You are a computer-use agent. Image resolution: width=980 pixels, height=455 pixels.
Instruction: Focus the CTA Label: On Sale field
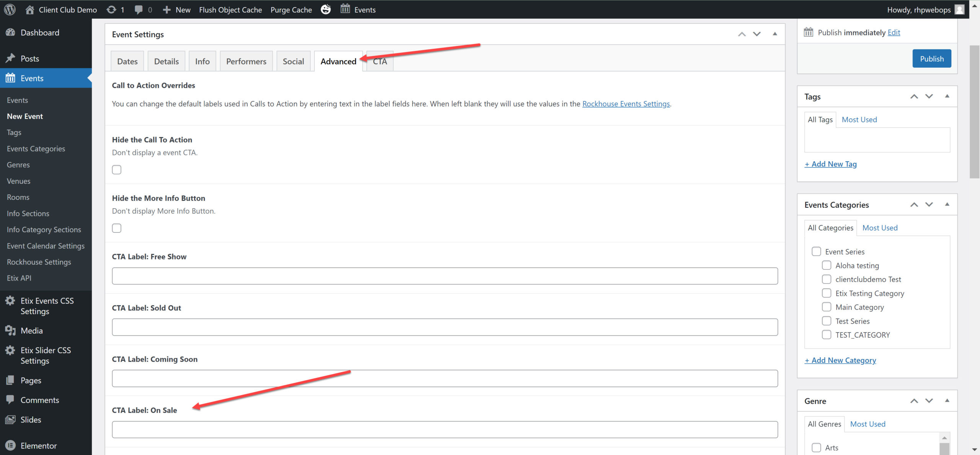444,429
